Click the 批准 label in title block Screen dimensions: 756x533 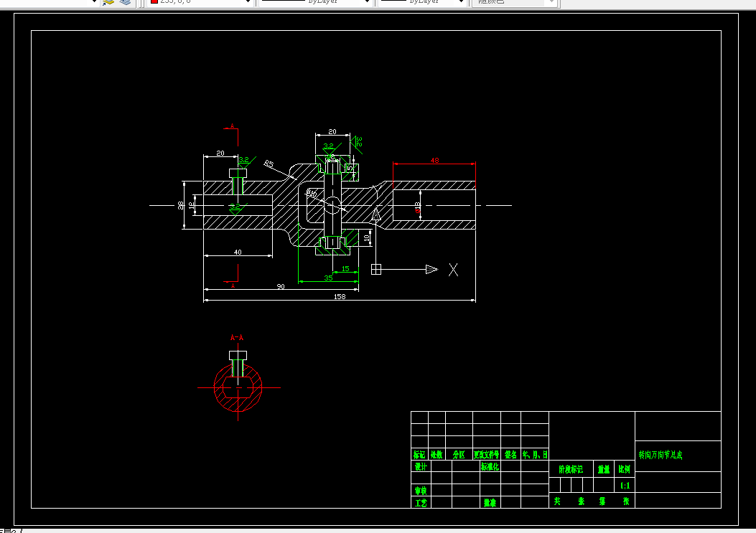[x=490, y=503]
